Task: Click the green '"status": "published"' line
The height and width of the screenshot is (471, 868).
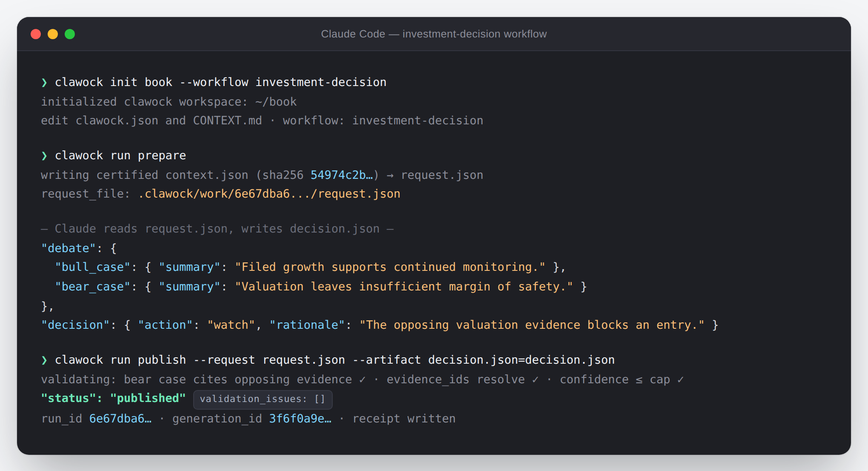Action: pyautogui.click(x=113, y=398)
